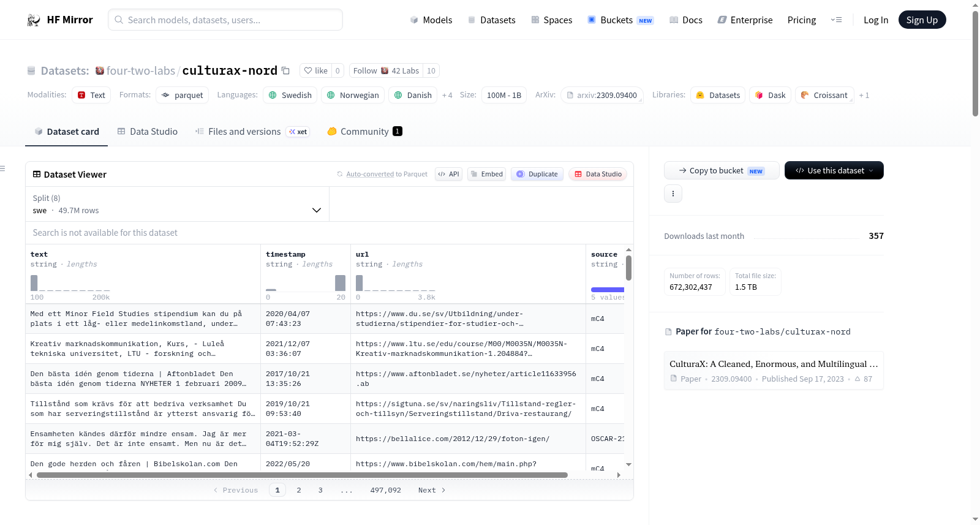Viewport: 980px width, 525px height.
Task: Click the timestamp column lengths histogram
Action: pos(306,283)
